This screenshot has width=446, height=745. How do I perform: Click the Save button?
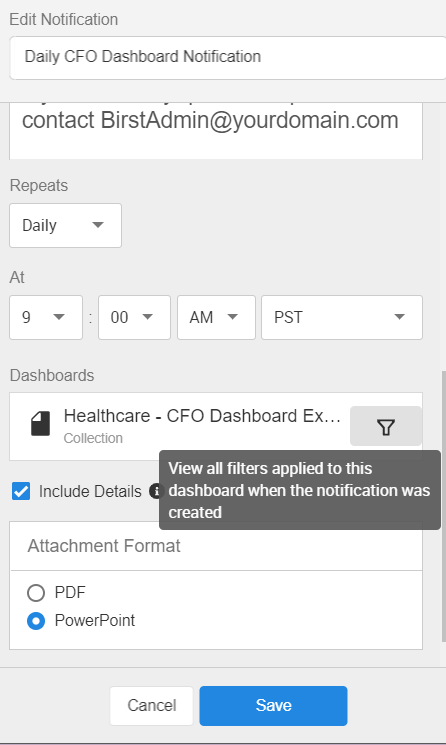pos(274,706)
